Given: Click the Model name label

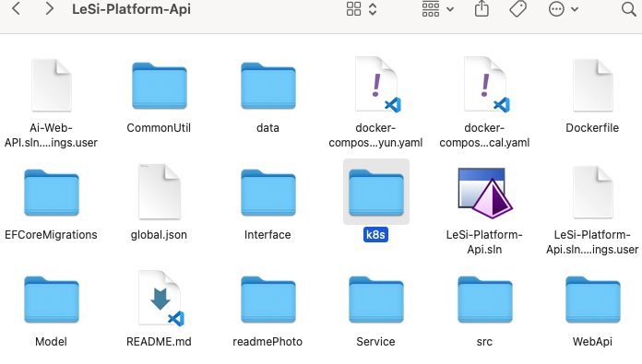Looking at the screenshot, I should 51,342.
